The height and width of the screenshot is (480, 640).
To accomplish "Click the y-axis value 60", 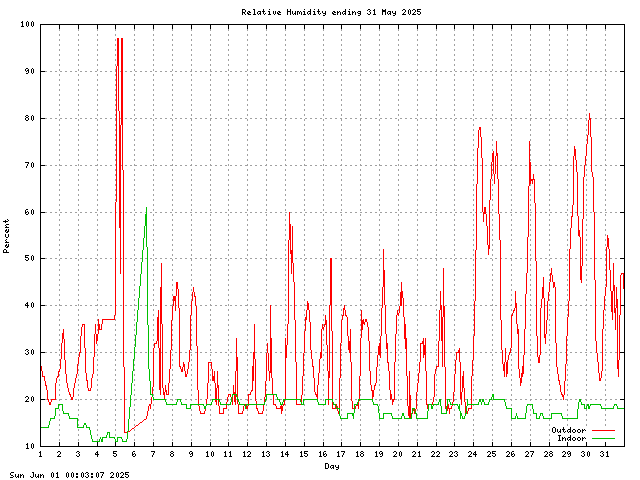I will (30, 212).
